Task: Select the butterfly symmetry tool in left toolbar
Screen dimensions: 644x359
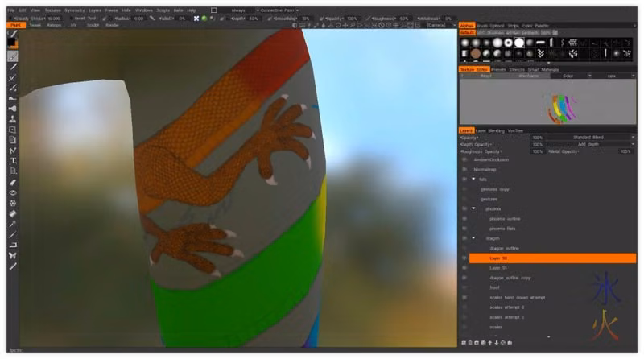Action: pyautogui.click(x=13, y=255)
